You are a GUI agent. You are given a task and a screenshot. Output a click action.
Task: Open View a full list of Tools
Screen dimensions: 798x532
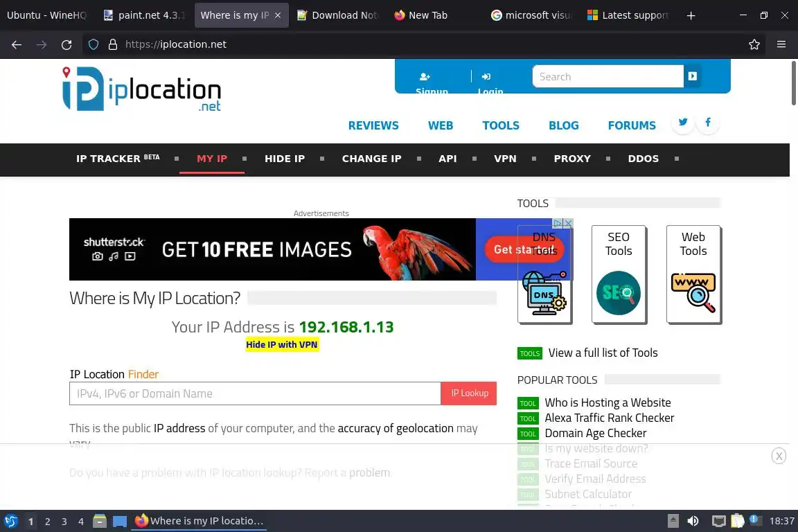603,353
